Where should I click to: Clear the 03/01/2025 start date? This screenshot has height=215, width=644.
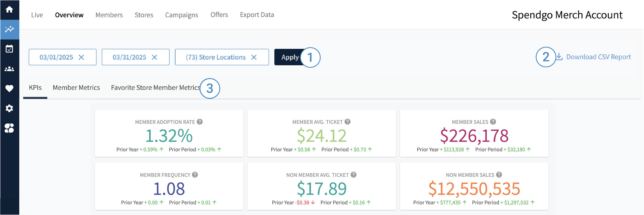(81, 57)
